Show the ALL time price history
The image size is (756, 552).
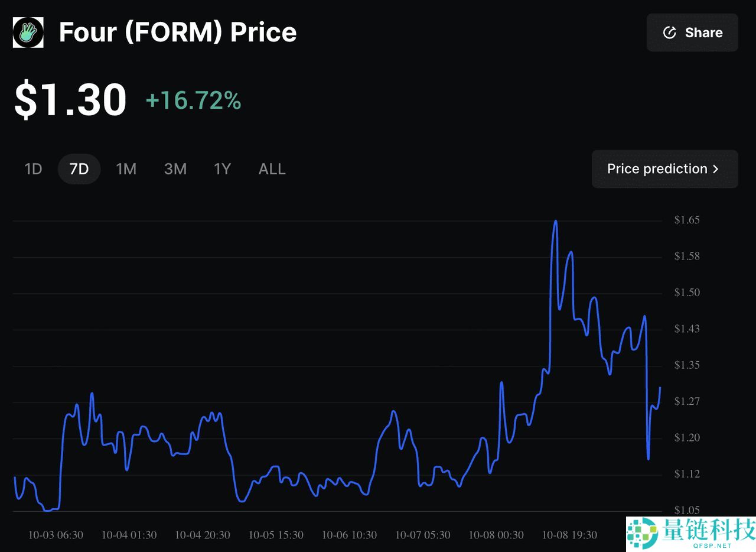pos(272,169)
